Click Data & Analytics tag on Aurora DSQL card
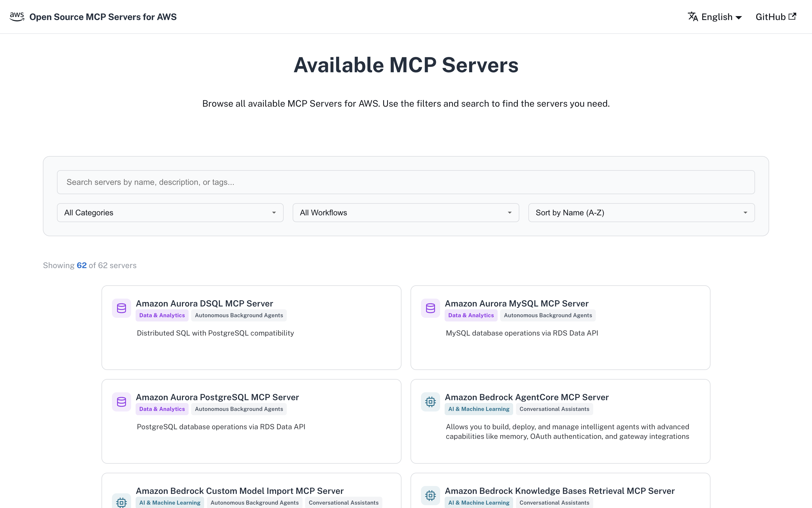 tap(162, 315)
